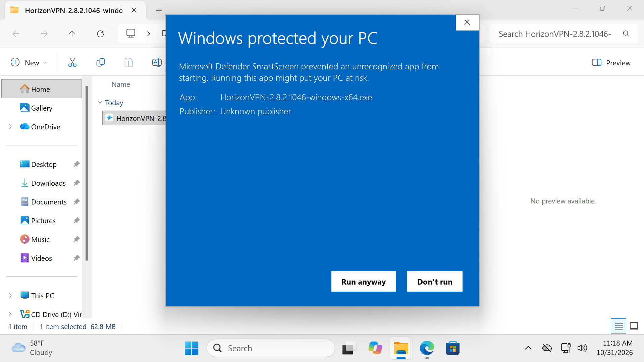The image size is (644, 362).
Task: Expand the This PC tree node
Action: pos(10,296)
